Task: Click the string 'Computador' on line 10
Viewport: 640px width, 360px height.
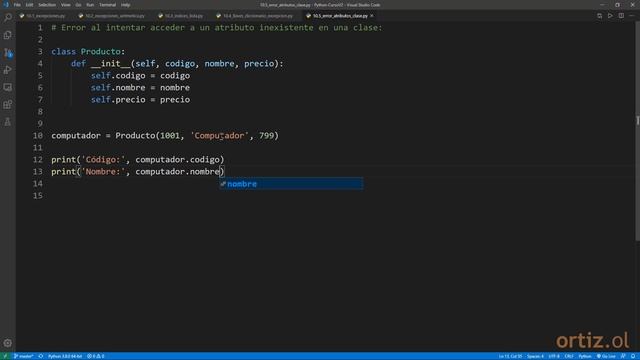Action: [x=219, y=136]
